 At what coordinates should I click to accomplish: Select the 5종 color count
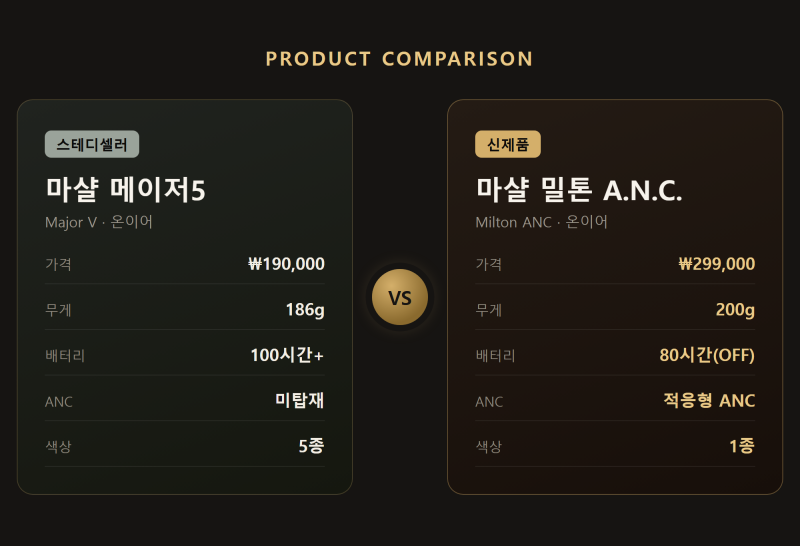[x=311, y=446]
